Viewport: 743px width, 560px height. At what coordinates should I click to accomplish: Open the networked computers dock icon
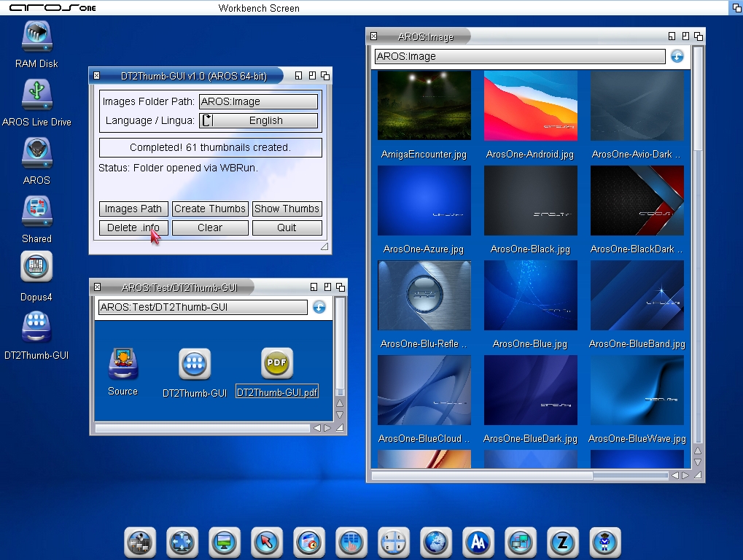[x=521, y=542]
